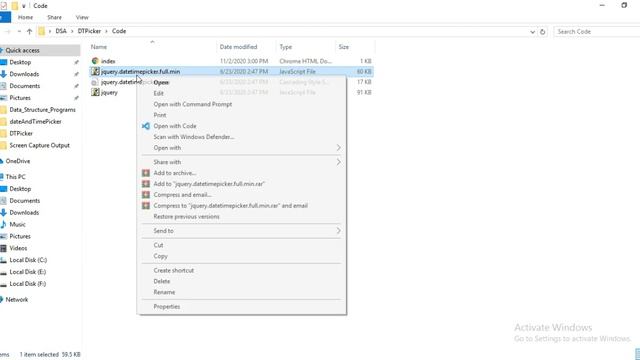Viewport: 640px width, 360px height.
Task: Toggle the quick access toolbar checkbox icon
Action: (4, 6)
